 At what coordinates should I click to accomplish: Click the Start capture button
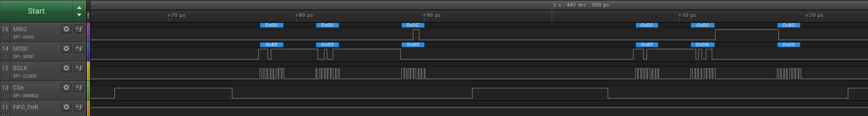pos(36,11)
